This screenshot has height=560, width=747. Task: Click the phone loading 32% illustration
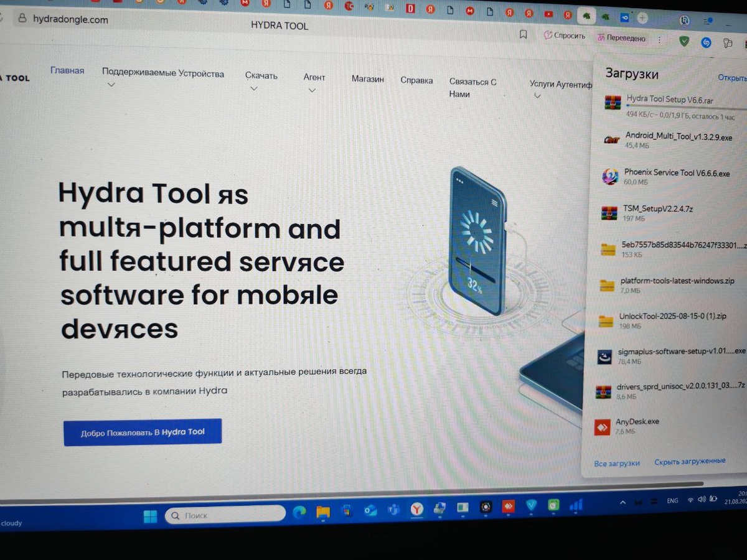tap(478, 240)
